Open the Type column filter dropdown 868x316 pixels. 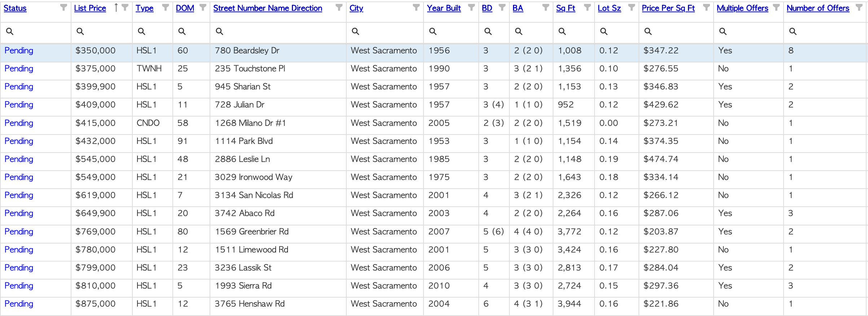point(166,8)
